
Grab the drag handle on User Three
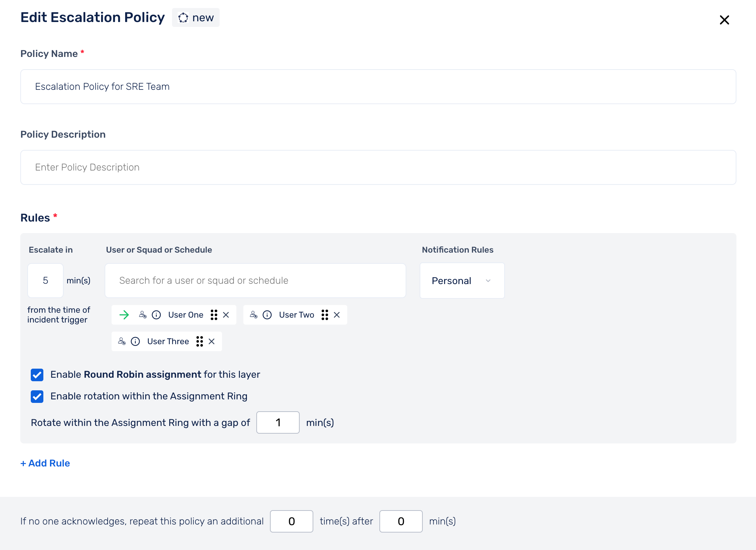pos(200,341)
